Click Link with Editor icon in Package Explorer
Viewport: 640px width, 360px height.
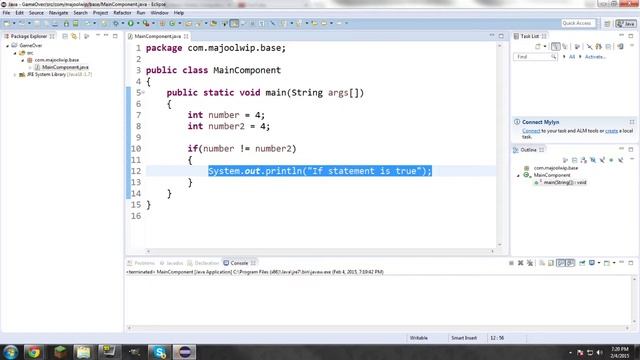(74, 36)
